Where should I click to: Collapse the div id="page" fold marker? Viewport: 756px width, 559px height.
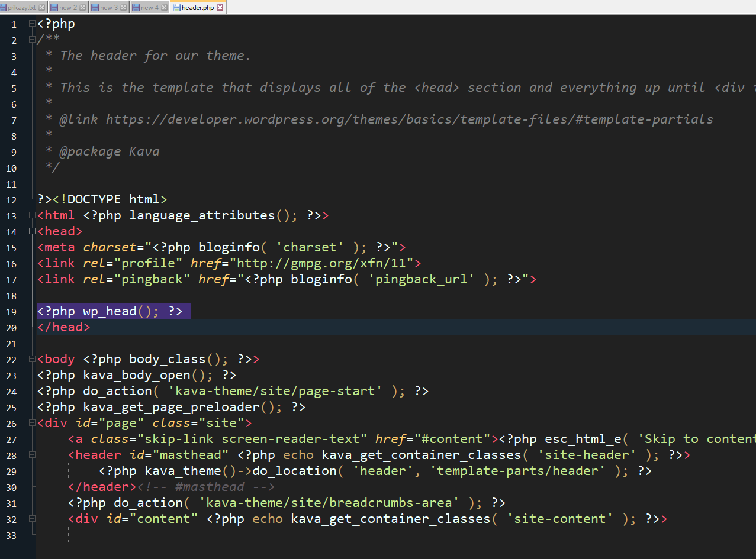pos(32,424)
